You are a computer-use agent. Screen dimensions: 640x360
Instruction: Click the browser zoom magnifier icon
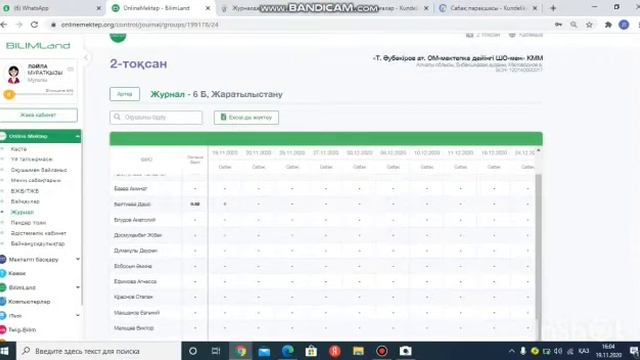[x=573, y=25]
